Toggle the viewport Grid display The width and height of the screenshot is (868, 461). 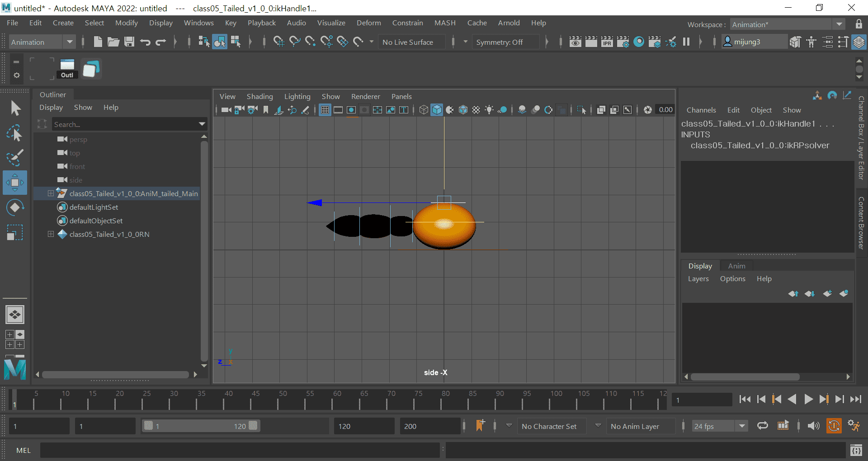[325, 110]
